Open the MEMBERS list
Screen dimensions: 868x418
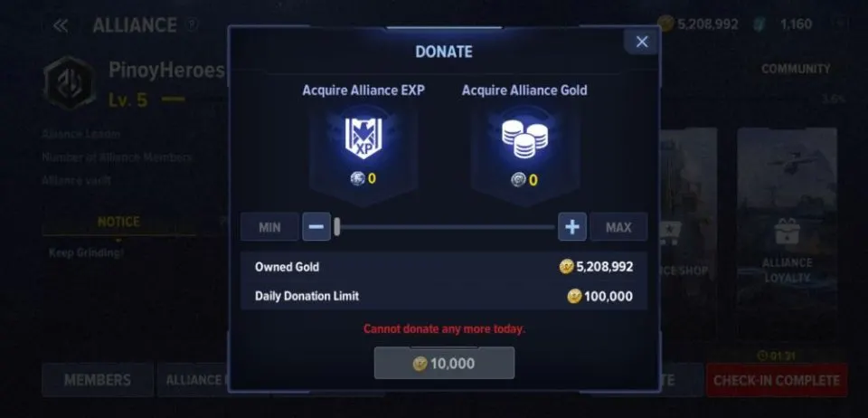pyautogui.click(x=98, y=380)
